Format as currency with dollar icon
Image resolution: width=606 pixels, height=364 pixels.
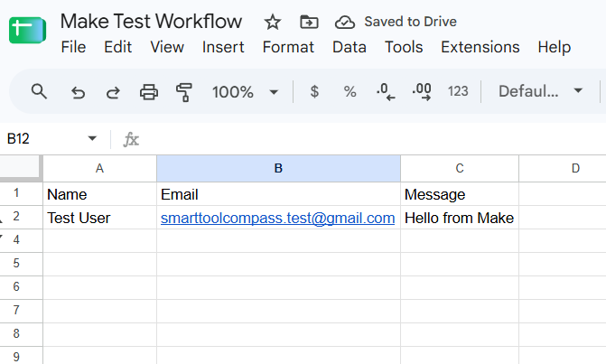point(314,91)
